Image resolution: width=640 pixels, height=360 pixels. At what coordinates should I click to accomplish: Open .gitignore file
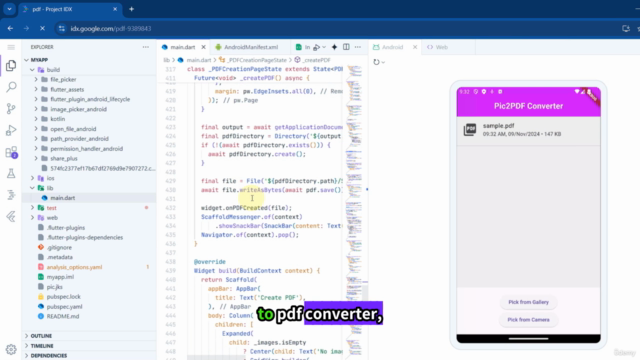click(59, 247)
